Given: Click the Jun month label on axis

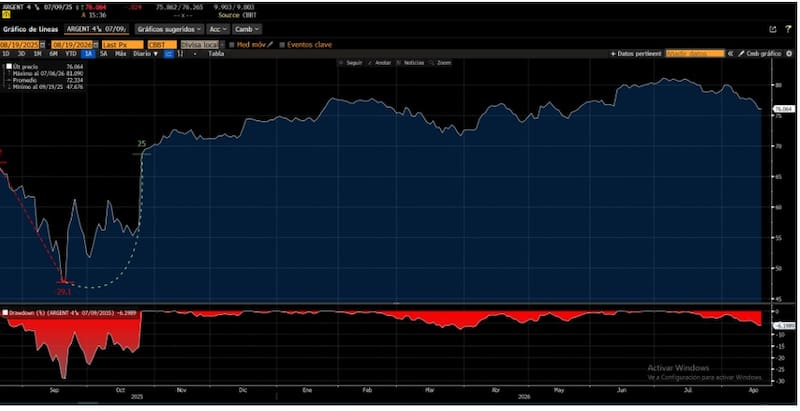Looking at the screenshot, I should coord(621,390).
